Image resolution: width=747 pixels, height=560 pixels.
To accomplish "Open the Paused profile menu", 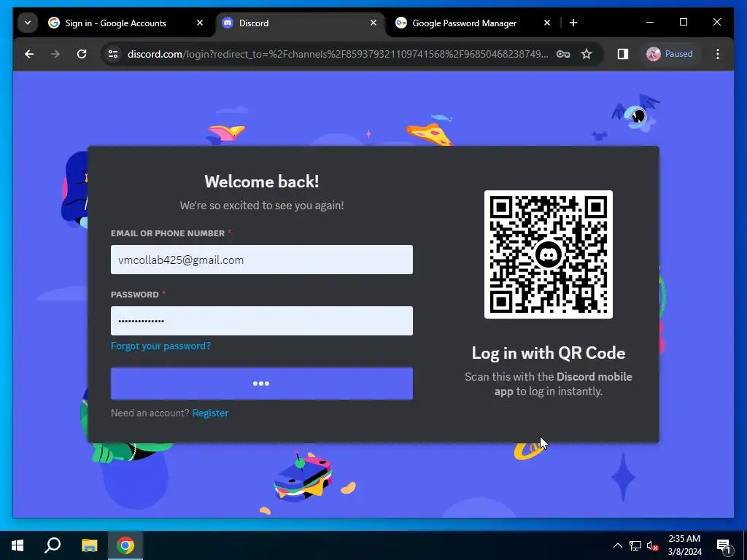I will [670, 54].
